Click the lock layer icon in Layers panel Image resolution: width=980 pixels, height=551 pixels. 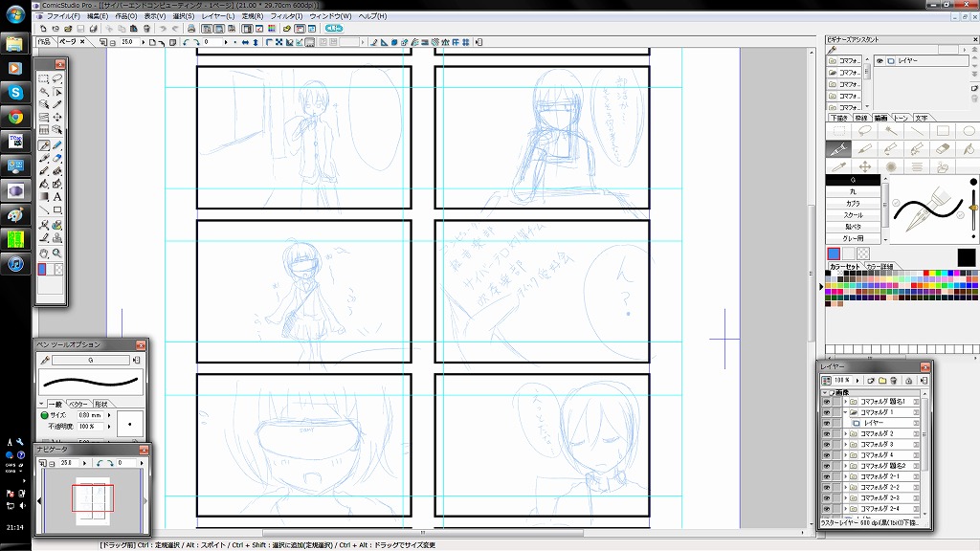[909, 380]
